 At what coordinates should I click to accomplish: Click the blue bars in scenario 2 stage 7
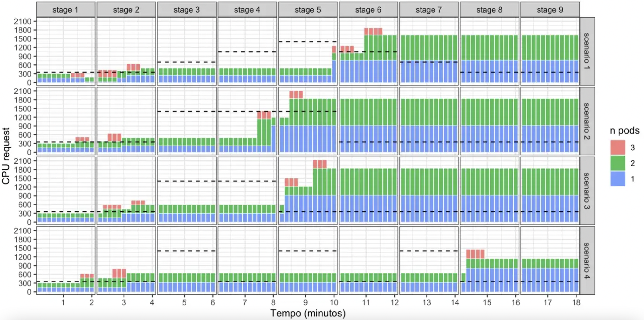click(x=429, y=139)
